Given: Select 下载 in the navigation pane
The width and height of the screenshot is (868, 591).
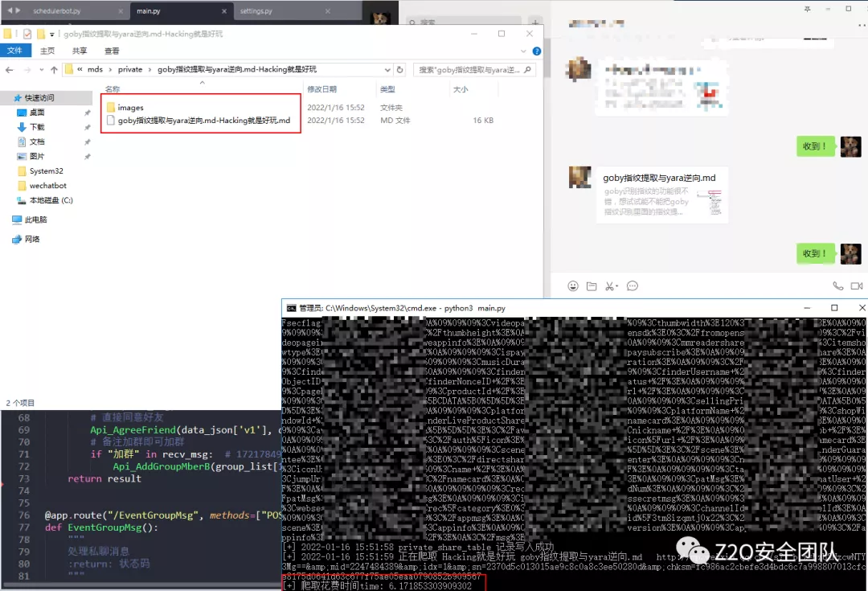Looking at the screenshot, I should (37, 127).
